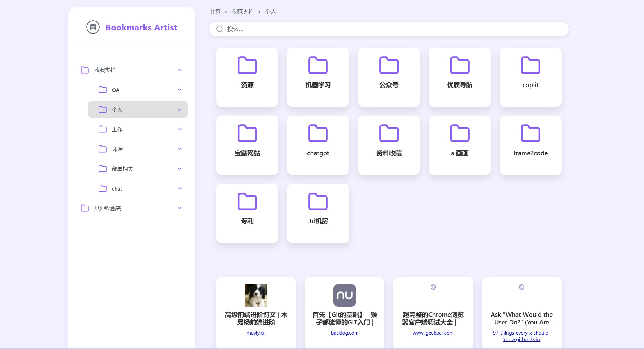Viewport: 644px width, 349px height.
Task: Open the 专利 folder card
Action: point(247,213)
